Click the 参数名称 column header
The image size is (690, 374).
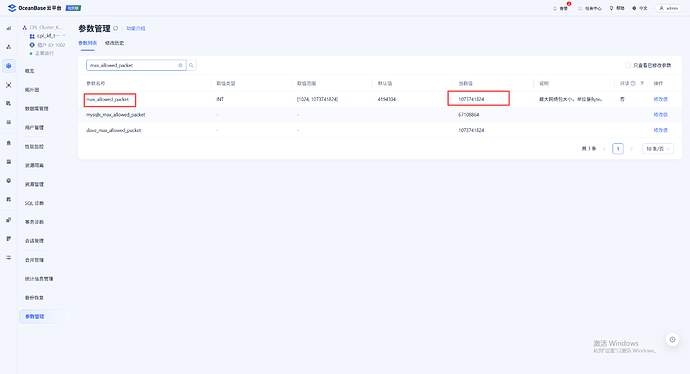95,84
